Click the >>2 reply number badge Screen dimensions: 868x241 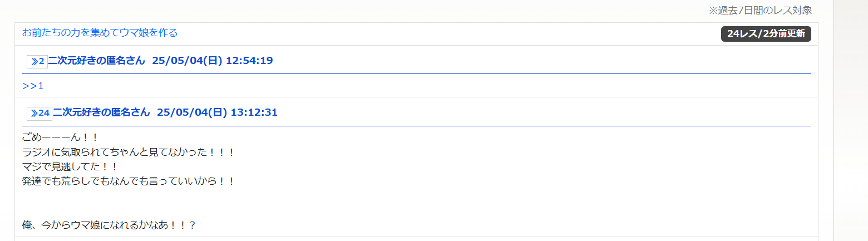37,61
